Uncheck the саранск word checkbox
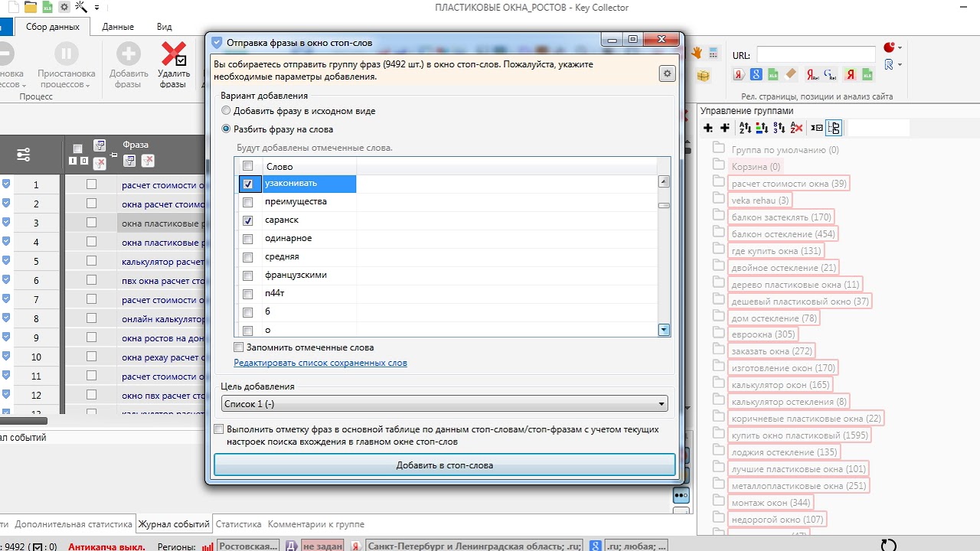The height and width of the screenshot is (551, 980). tap(248, 220)
